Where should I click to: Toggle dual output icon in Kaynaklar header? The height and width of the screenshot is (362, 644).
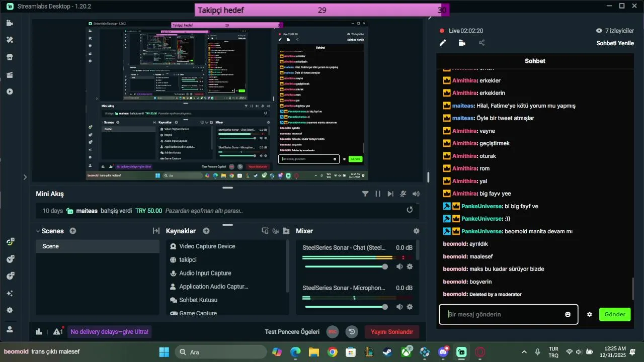(265, 231)
